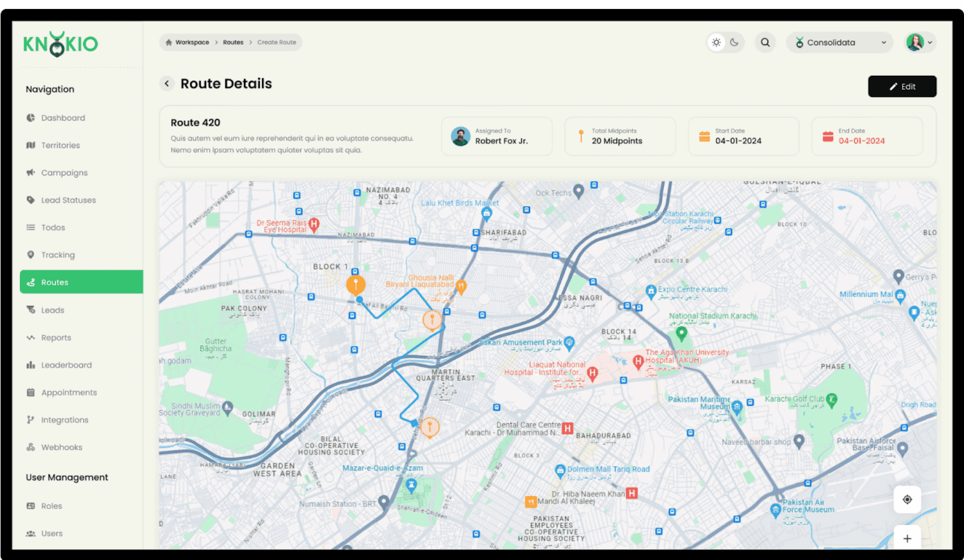Click the Karachi Golf Club marker
The image size is (964, 560).
coord(832,400)
